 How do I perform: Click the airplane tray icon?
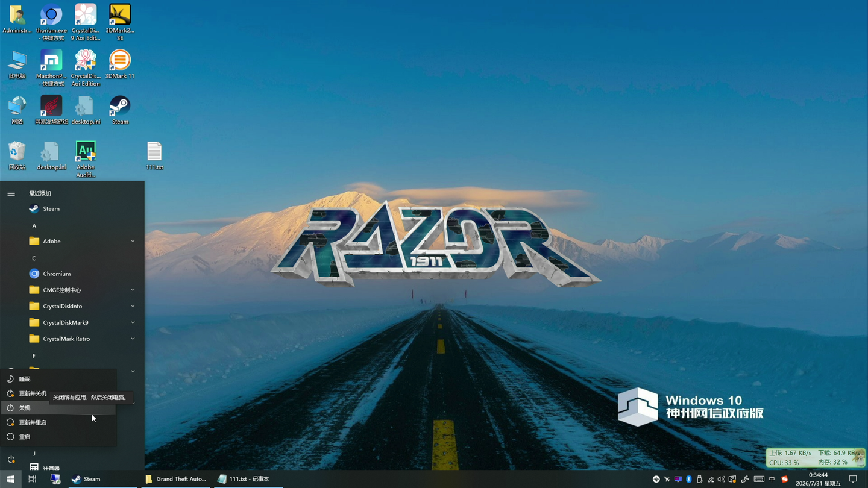coord(667,480)
